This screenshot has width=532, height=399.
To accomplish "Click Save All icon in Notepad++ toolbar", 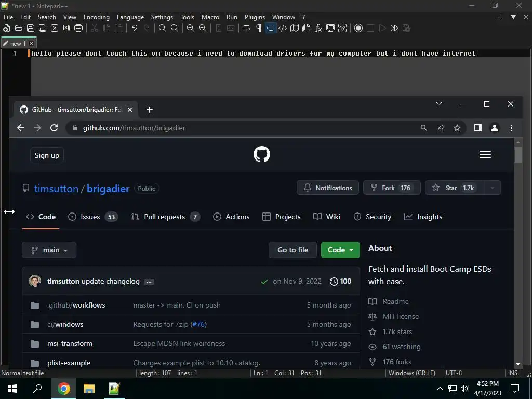I will pyautogui.click(x=43, y=28).
